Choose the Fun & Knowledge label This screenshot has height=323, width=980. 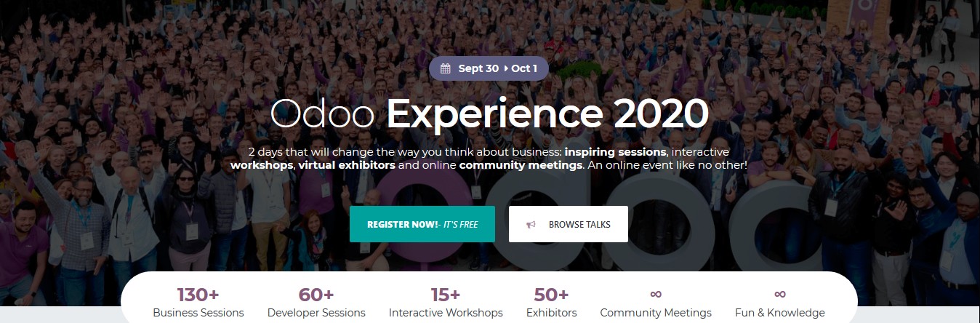780,313
